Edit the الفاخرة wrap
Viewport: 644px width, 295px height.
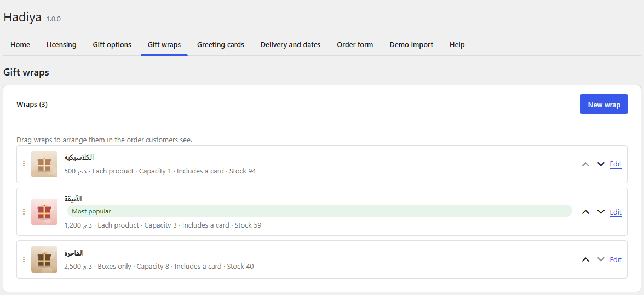616,260
